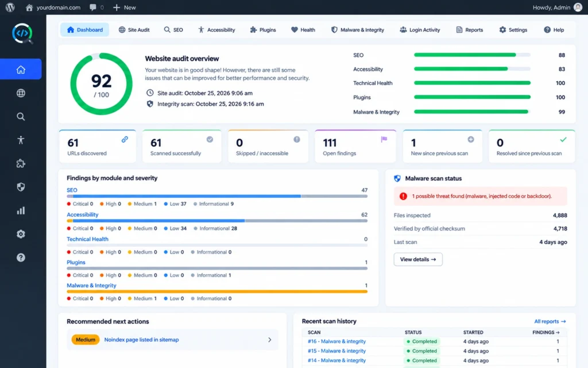Open Malware shield icon in sidebar
The image size is (588, 368).
(21, 187)
